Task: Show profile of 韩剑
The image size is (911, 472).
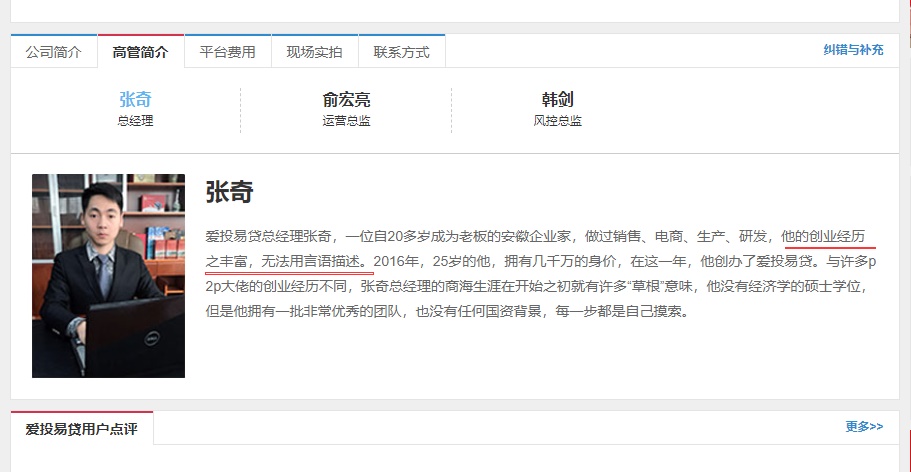Action: (x=557, y=100)
